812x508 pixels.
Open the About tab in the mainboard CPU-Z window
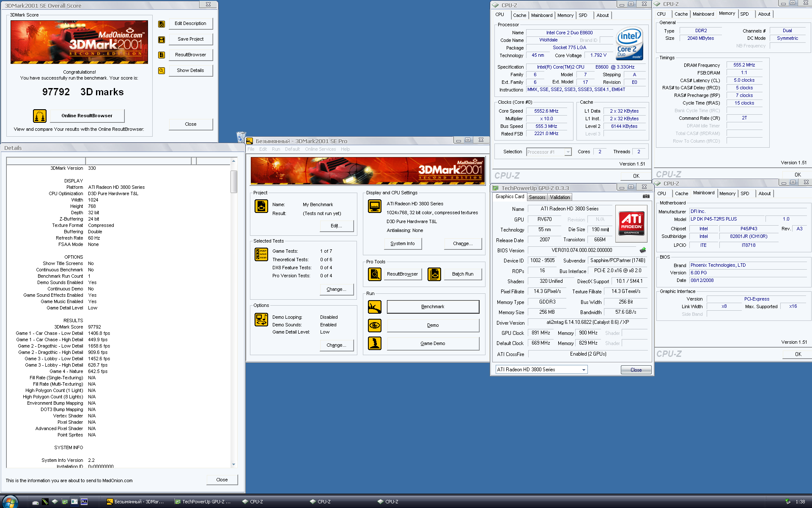[x=764, y=193]
